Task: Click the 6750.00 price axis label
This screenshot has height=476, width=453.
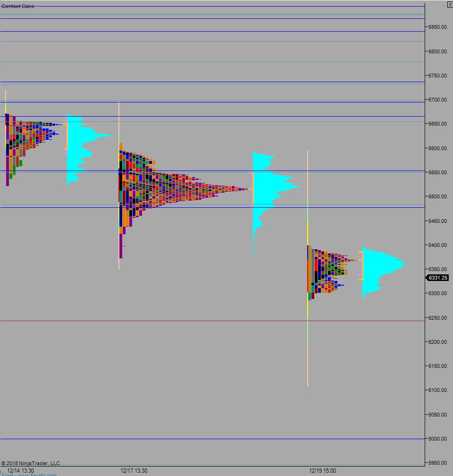Action: 437,76
